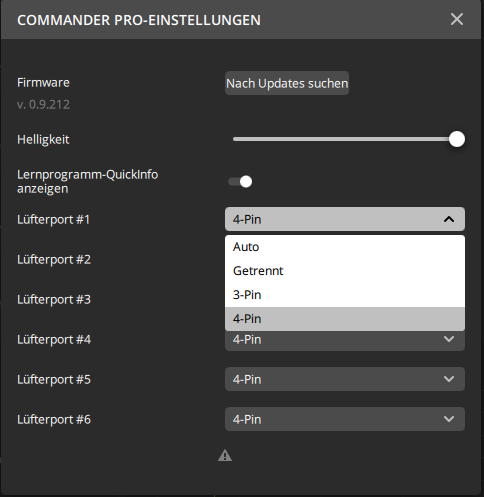The width and height of the screenshot is (484, 497).
Task: Set Helligkeit by clicking slider track middle
Action: [345, 139]
